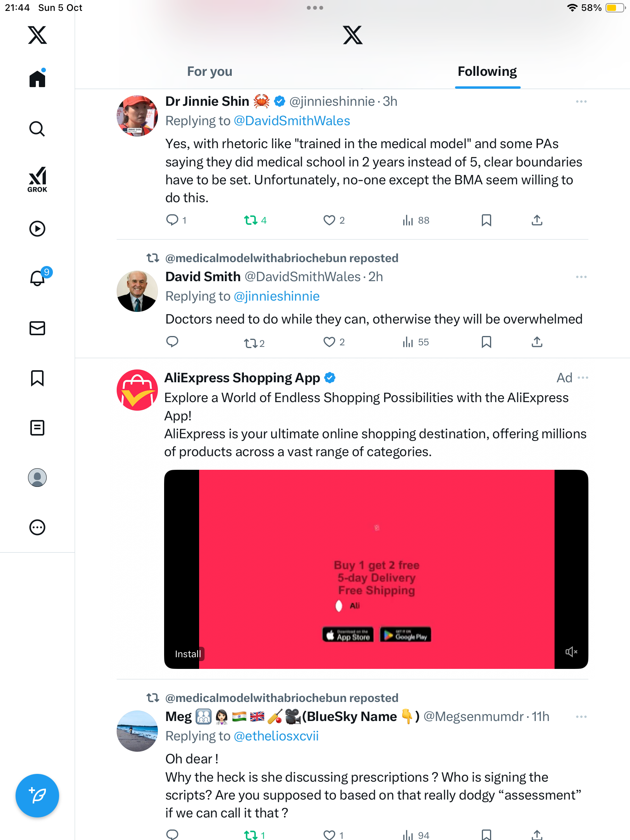Image resolution: width=630 pixels, height=840 pixels.
Task: Open the Lists icon in sidebar
Action: click(x=37, y=428)
